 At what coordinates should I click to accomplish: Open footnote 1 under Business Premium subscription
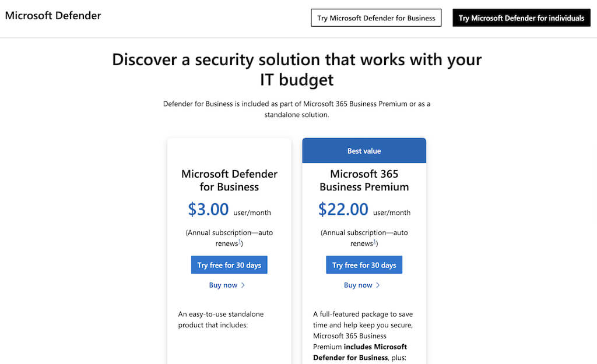pos(375,242)
